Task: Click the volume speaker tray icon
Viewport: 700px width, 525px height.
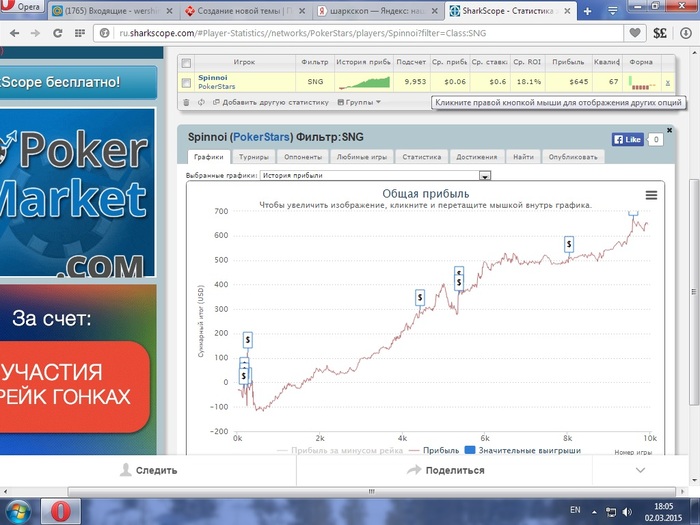Action: [x=627, y=512]
